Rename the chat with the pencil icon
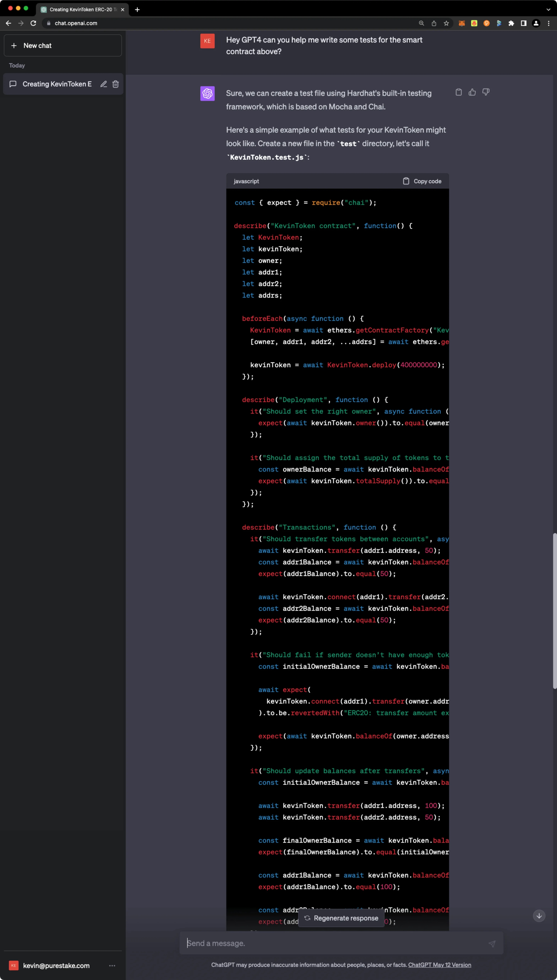Screen dimensions: 557x980 pos(103,84)
